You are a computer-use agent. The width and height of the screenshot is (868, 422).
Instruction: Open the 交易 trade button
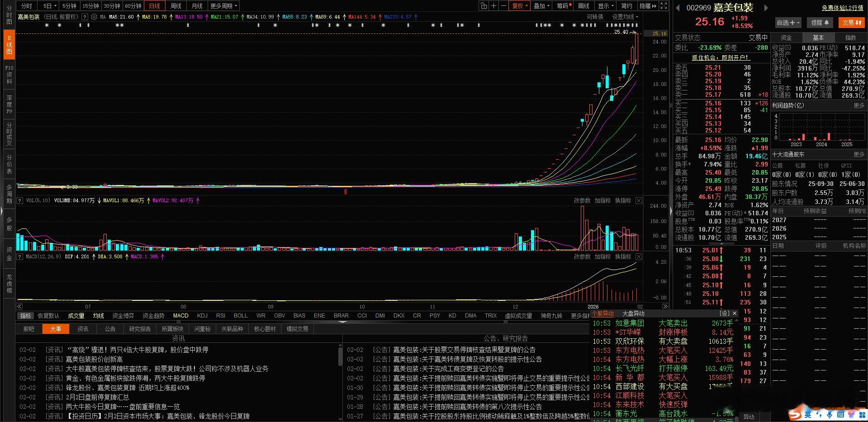coord(852,22)
